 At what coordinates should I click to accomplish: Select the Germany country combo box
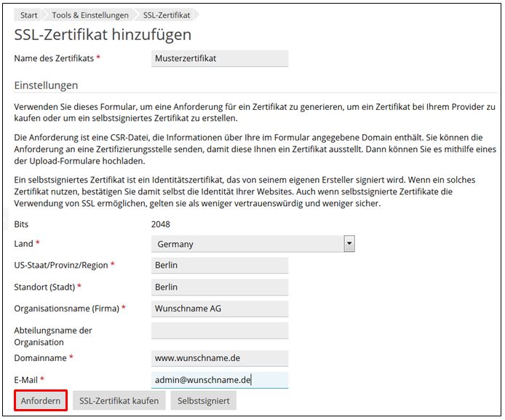tap(252, 244)
